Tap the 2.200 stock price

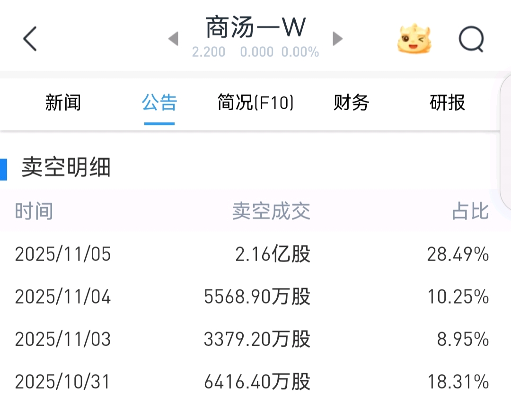coord(209,52)
